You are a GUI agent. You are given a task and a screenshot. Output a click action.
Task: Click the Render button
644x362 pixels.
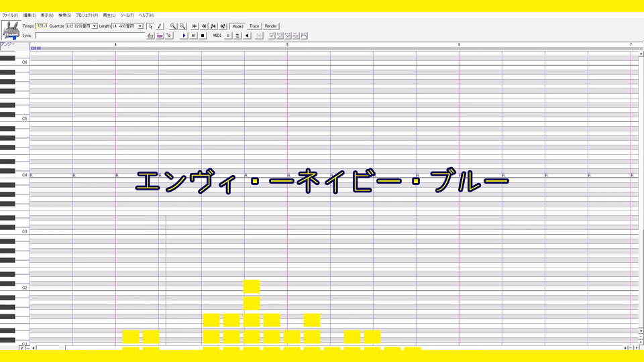[x=270, y=26]
